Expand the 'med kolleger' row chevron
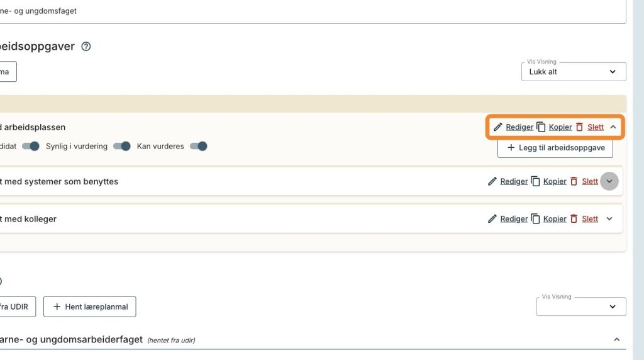Screen dimensions: 644x360 tap(609, 218)
